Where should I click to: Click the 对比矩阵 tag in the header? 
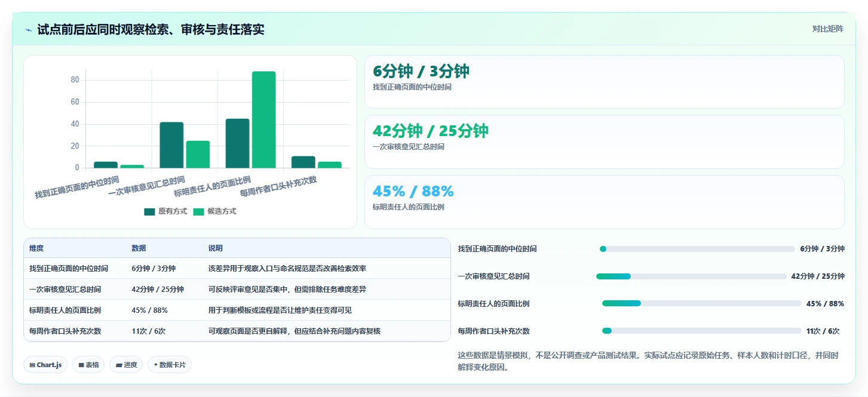[x=827, y=29]
